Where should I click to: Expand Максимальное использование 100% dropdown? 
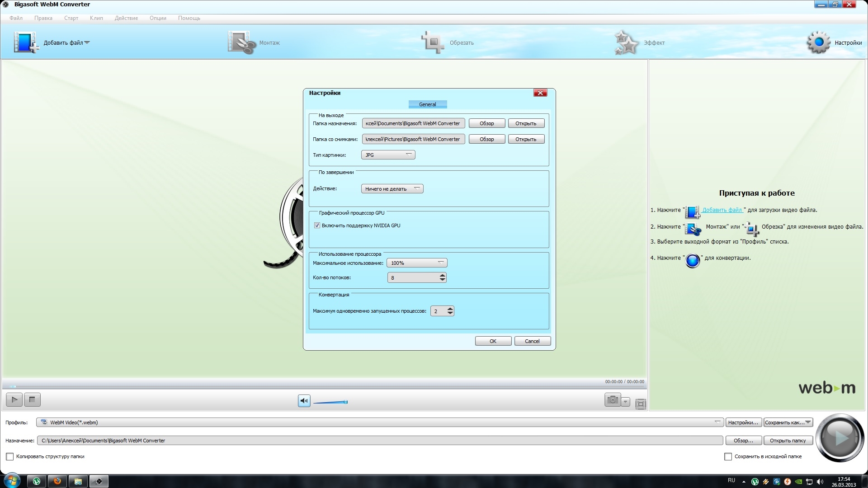tap(416, 263)
